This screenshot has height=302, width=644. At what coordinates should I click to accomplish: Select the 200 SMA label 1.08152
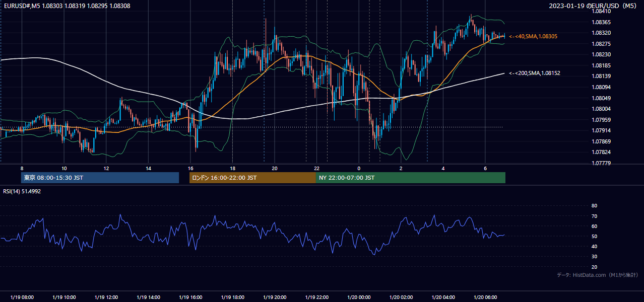coord(535,73)
